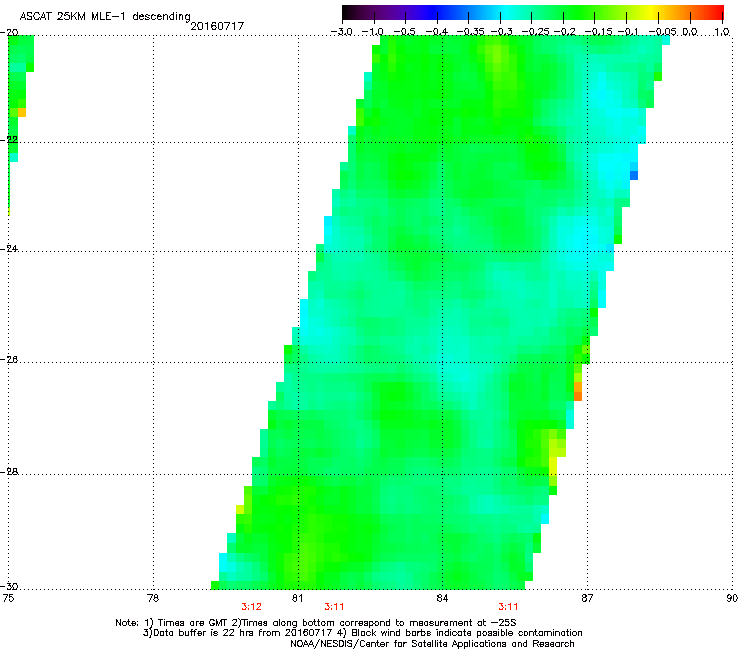Click the note line starting 'Note: 1) Times are GMT'
Screen dimensions: 740x650
pos(316,623)
